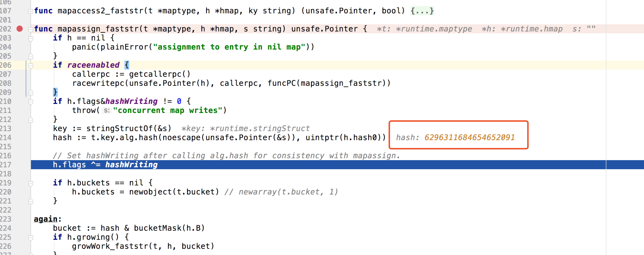This screenshot has height=255, width=644.
Task: Click the inline hash value 6296311684654652091
Action: (470, 138)
